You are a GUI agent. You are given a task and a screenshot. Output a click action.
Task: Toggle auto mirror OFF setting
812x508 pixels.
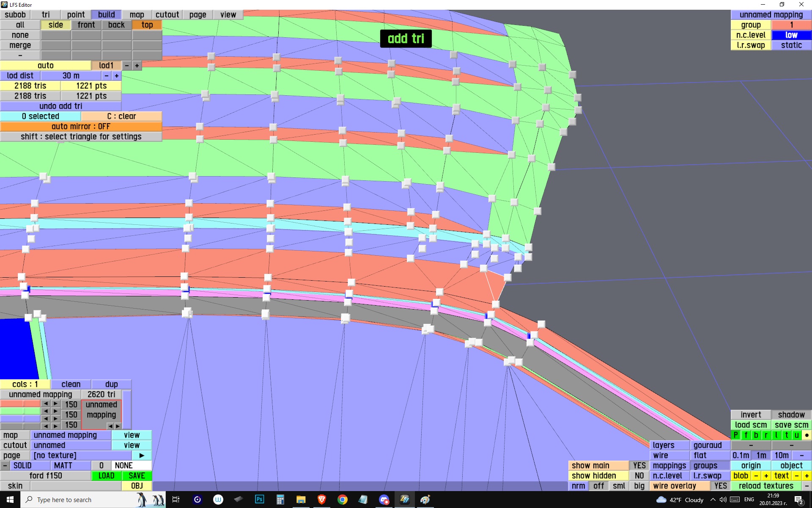point(81,126)
